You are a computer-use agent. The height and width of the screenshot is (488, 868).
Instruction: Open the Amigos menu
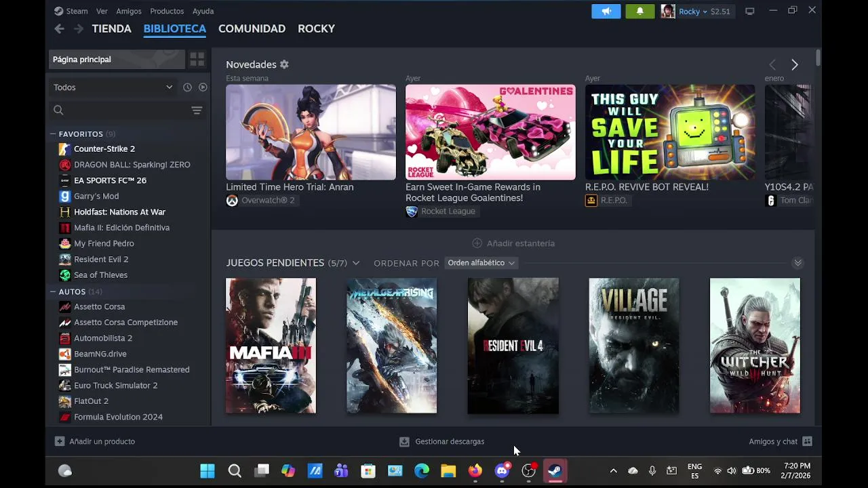129,12
